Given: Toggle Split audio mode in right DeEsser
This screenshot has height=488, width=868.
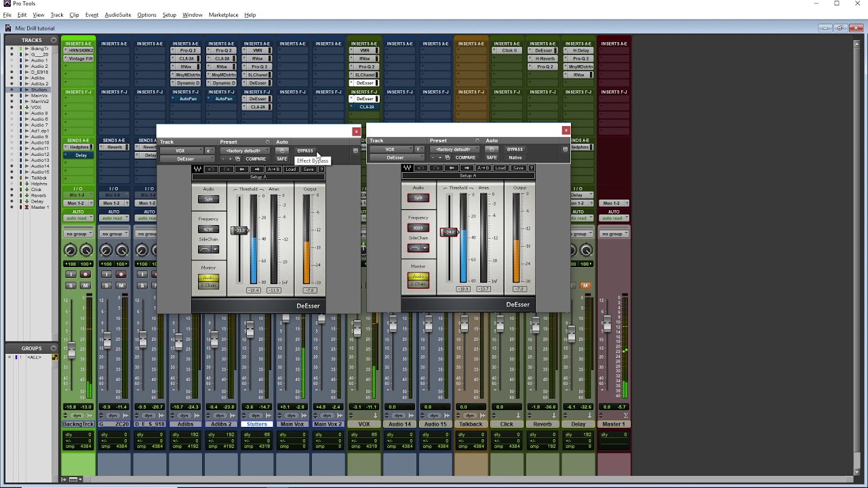Looking at the screenshot, I should (x=418, y=198).
